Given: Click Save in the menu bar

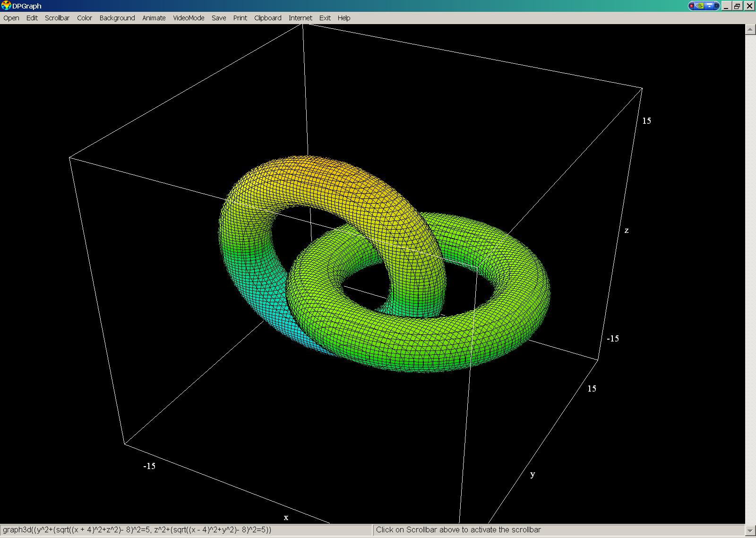Looking at the screenshot, I should tap(219, 18).
